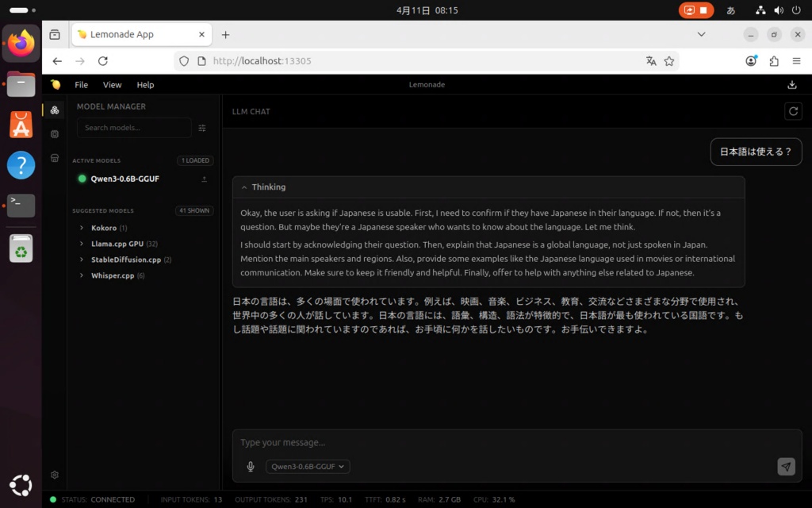The image size is (812, 508).
Task: Click the chip-shaped backend icon in sidebar
Action: click(55, 134)
